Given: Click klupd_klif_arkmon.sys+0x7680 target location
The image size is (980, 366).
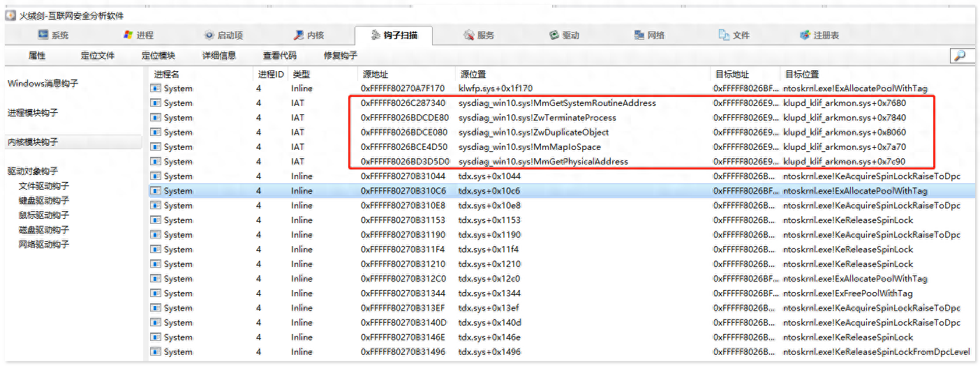Looking at the screenshot, I should [844, 103].
